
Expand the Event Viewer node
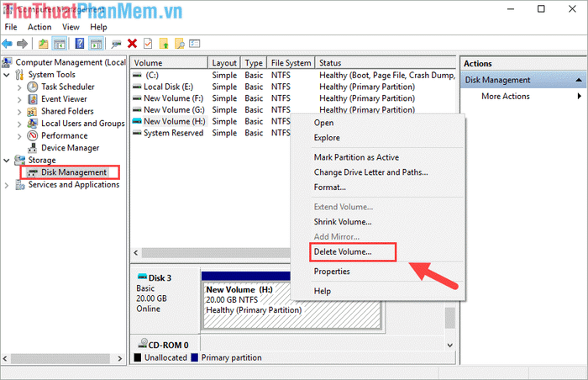click(19, 100)
